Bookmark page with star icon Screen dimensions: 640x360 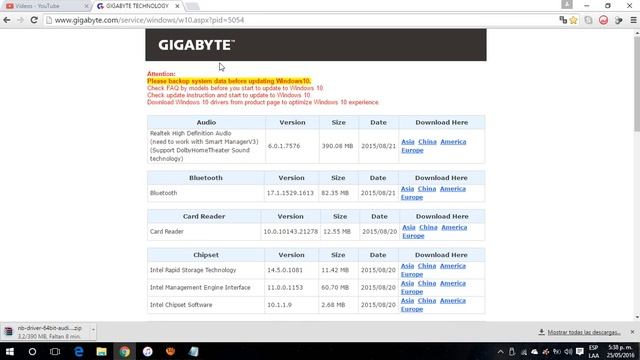coord(573,20)
